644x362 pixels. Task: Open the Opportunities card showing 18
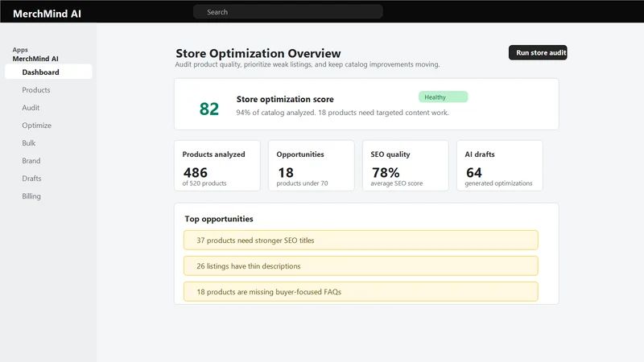coord(312,166)
